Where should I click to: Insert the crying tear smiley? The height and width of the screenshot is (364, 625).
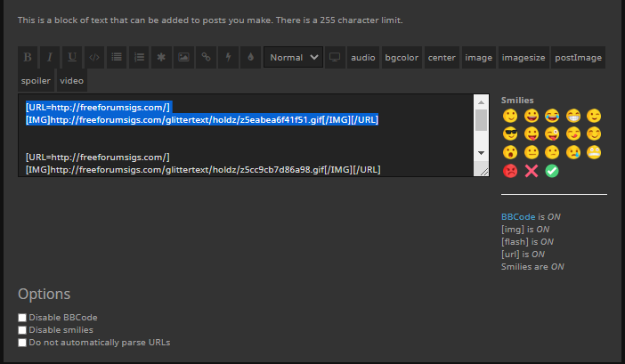pyautogui.click(x=573, y=152)
